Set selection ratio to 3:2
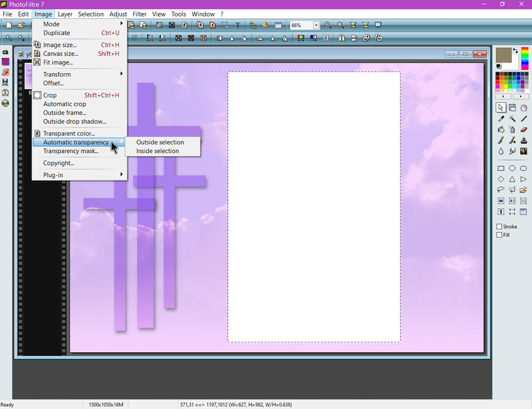This screenshot has width=532, height=409. point(524,201)
